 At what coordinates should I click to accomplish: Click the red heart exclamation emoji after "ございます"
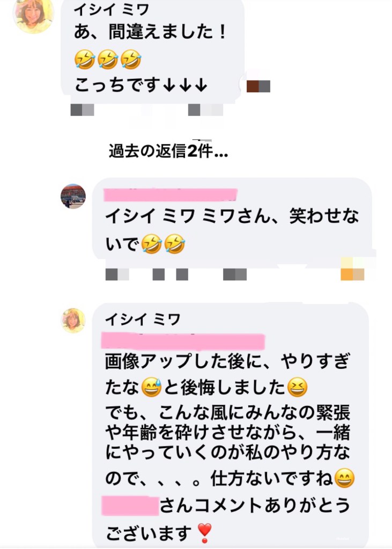204,533
